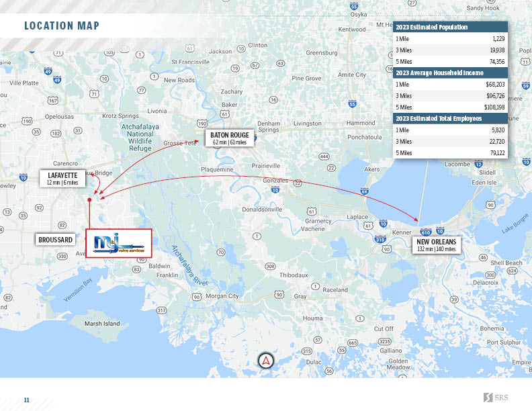This screenshot has width=532, height=411.
Task: Click the route 624 marker
Action: [513, 271]
